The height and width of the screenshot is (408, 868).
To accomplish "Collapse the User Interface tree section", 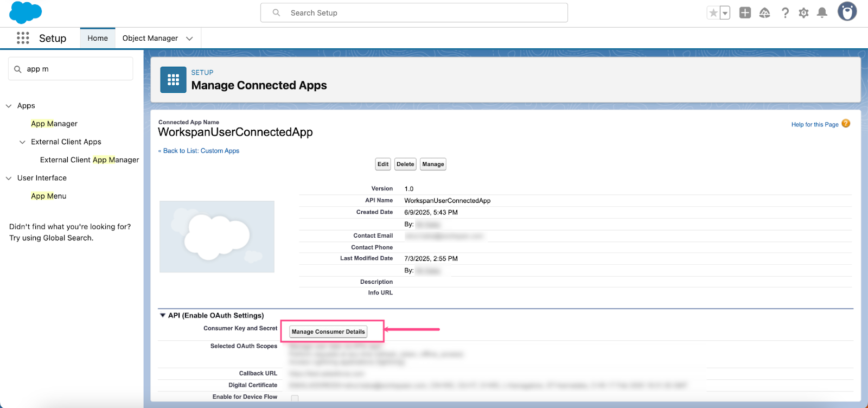I will [x=9, y=178].
